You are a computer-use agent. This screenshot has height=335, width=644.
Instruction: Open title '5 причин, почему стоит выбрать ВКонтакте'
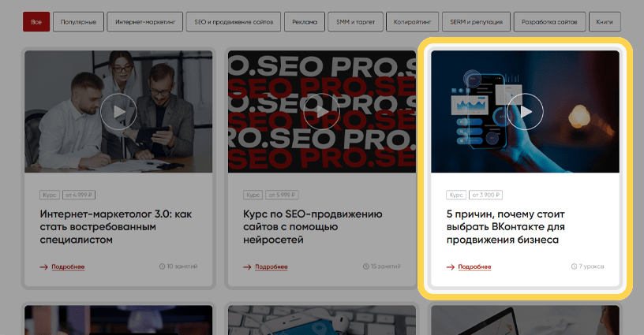pos(506,227)
